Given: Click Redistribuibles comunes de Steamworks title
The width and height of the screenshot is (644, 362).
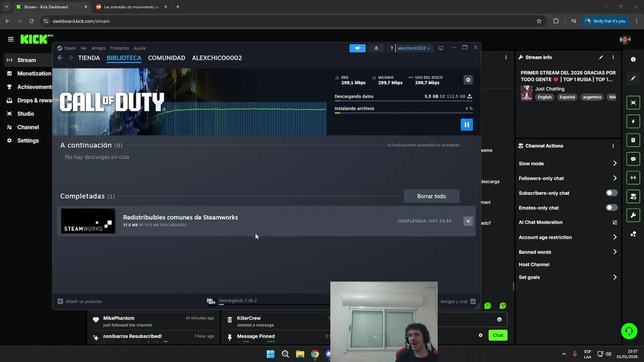Looking at the screenshot, I should click(x=180, y=217).
